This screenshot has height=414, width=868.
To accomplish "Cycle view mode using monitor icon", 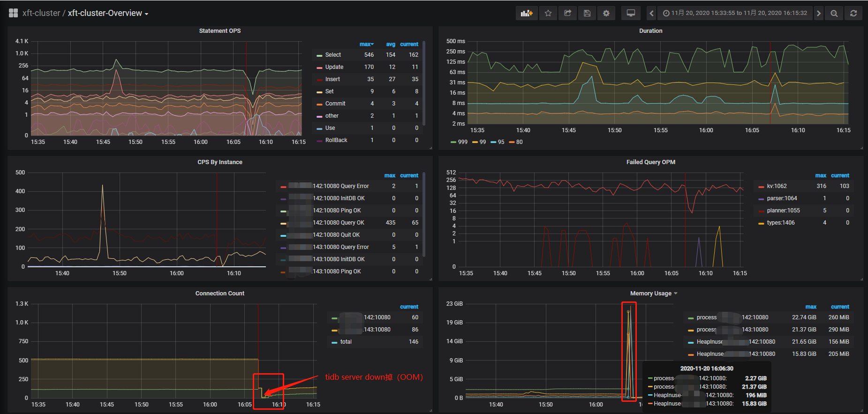I will pyautogui.click(x=631, y=13).
